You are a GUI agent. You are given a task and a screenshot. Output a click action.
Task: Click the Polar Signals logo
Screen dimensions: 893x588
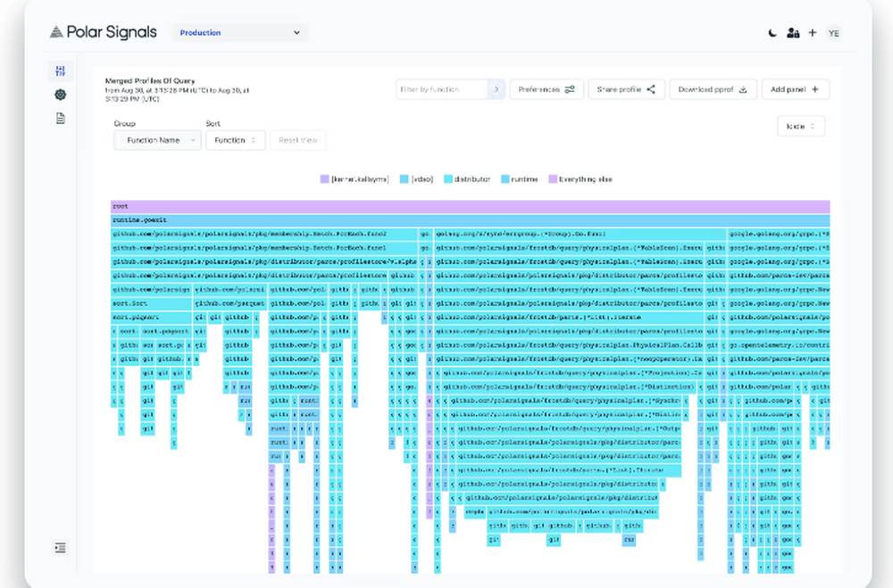(103, 32)
